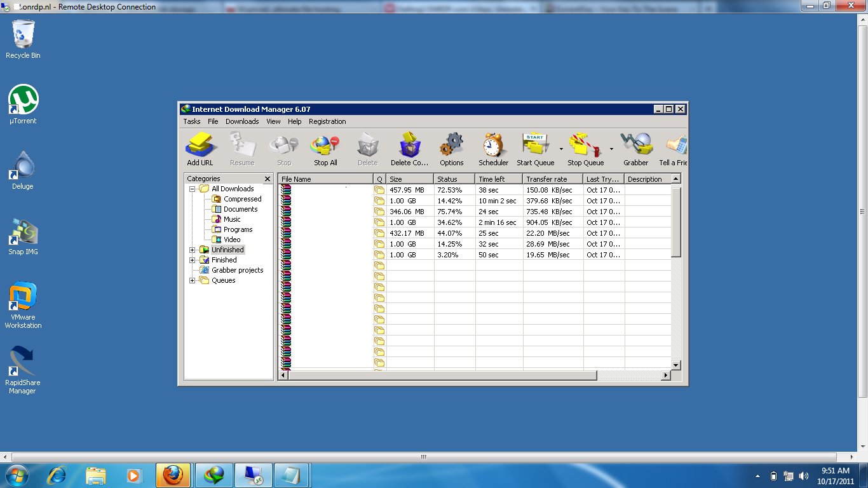868x488 pixels.
Task: Open the Registration menu
Action: tap(327, 121)
